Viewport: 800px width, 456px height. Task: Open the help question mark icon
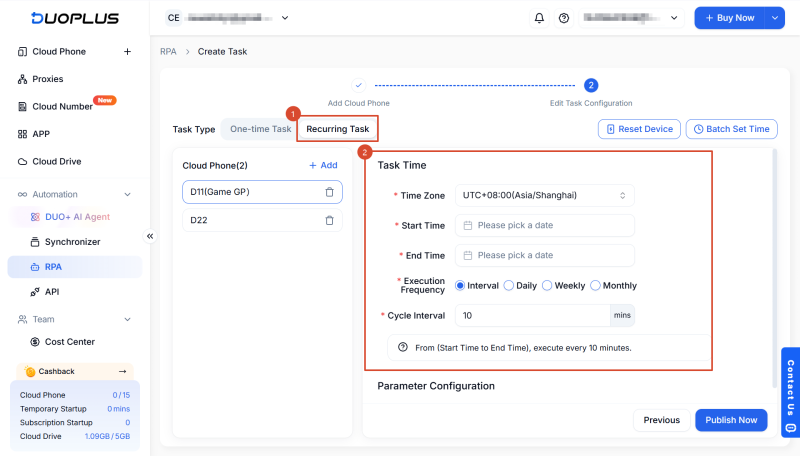[564, 18]
